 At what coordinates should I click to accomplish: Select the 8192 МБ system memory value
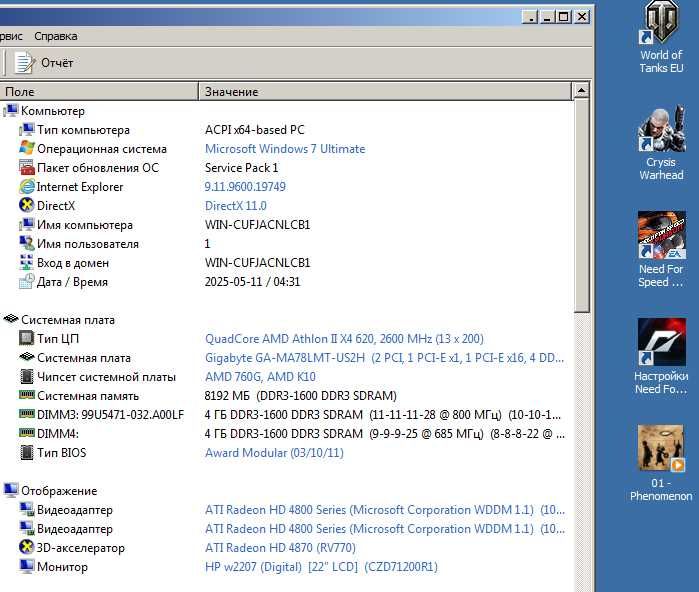[300, 396]
